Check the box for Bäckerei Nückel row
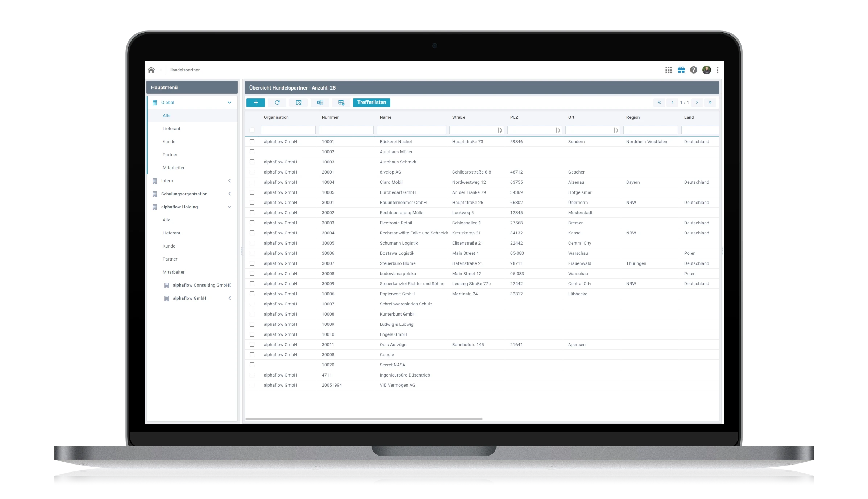Image resolution: width=868 pixels, height=499 pixels. tap(252, 142)
